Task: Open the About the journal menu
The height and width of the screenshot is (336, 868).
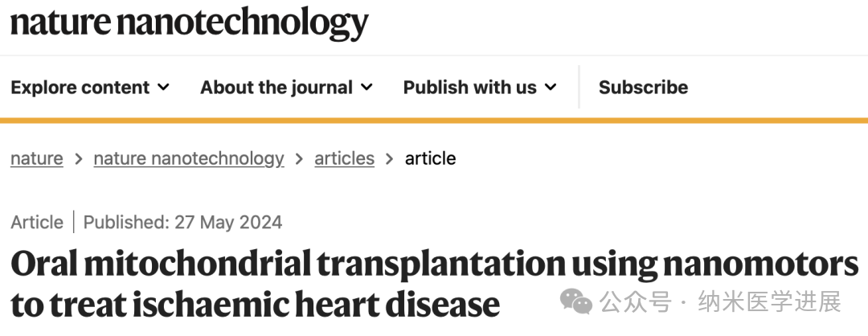Action: click(276, 88)
